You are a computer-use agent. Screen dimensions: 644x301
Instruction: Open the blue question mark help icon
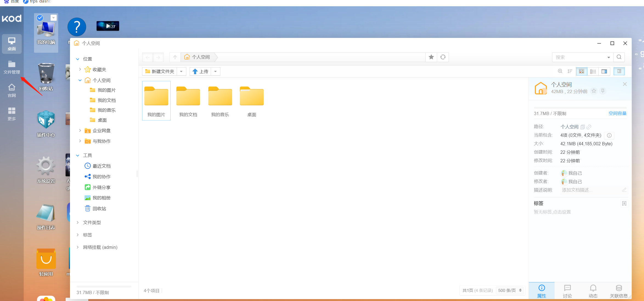pyautogui.click(x=77, y=27)
